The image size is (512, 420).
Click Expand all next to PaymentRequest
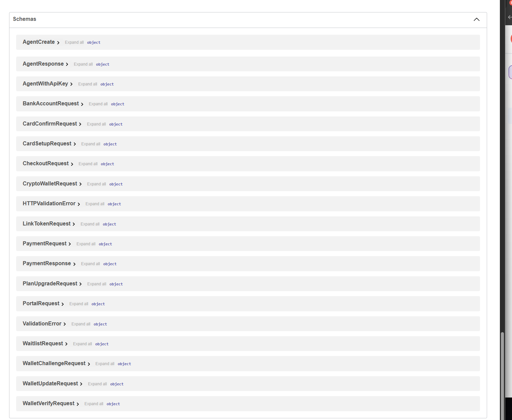click(x=86, y=244)
